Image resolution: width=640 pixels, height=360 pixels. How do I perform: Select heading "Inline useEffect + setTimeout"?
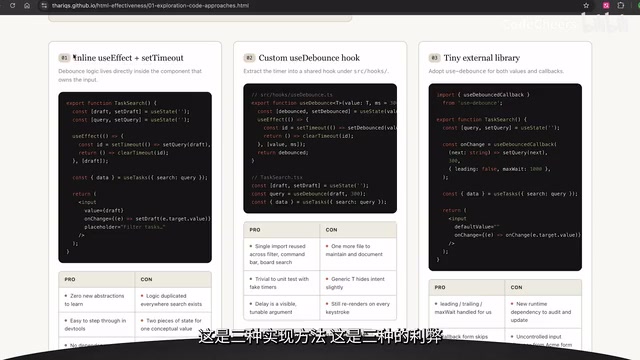coord(128,58)
